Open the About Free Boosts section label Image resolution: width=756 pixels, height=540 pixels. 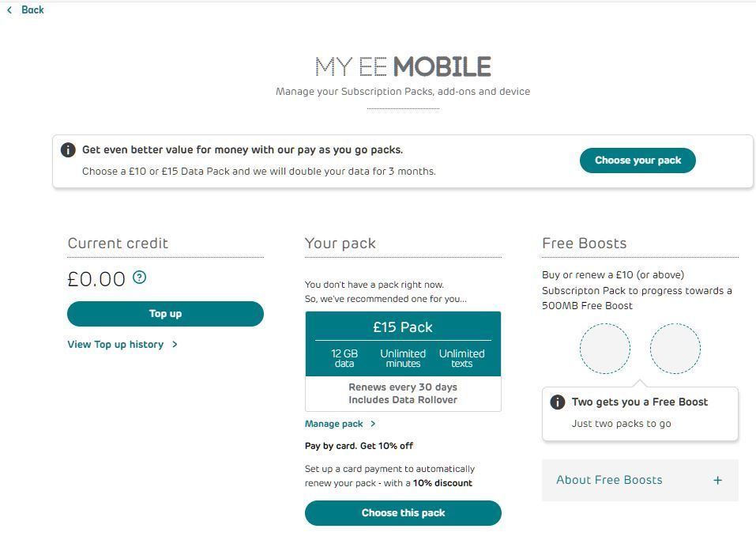tap(609, 480)
